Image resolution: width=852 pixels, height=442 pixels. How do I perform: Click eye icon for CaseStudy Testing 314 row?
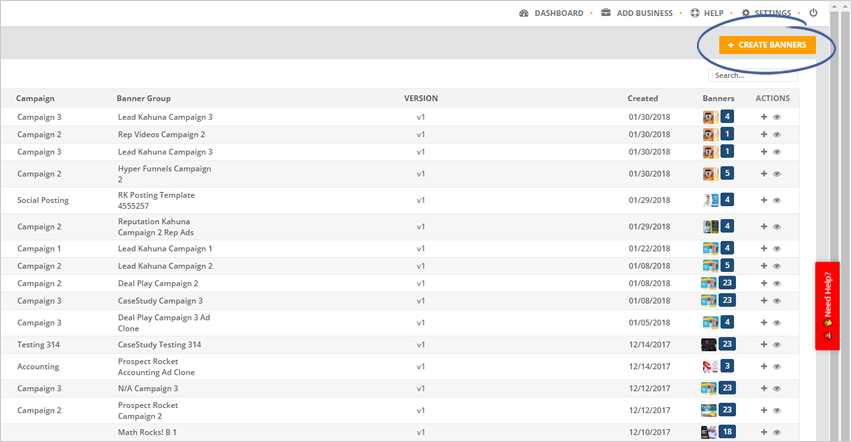(x=777, y=345)
